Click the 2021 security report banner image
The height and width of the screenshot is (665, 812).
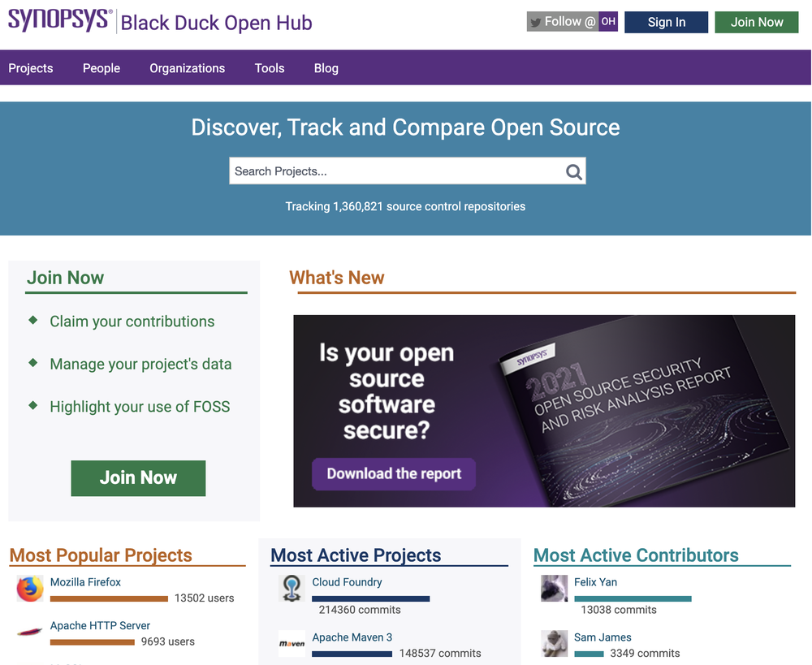tap(544, 411)
